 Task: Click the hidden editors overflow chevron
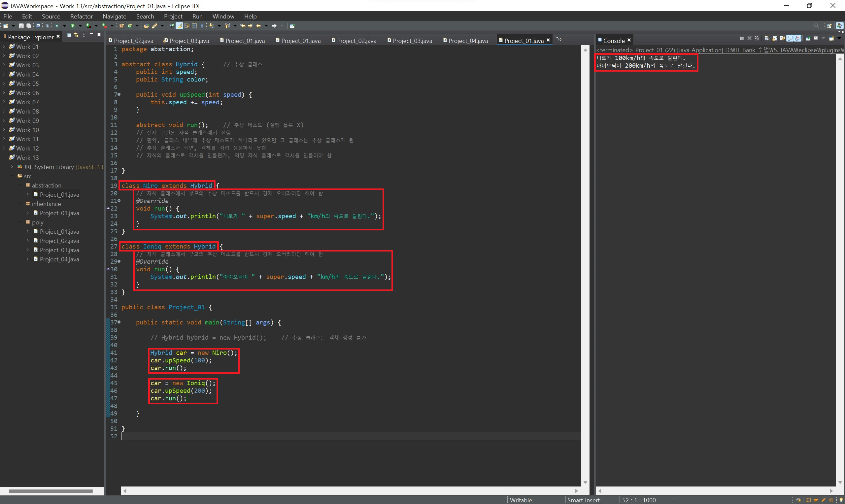[x=558, y=39]
